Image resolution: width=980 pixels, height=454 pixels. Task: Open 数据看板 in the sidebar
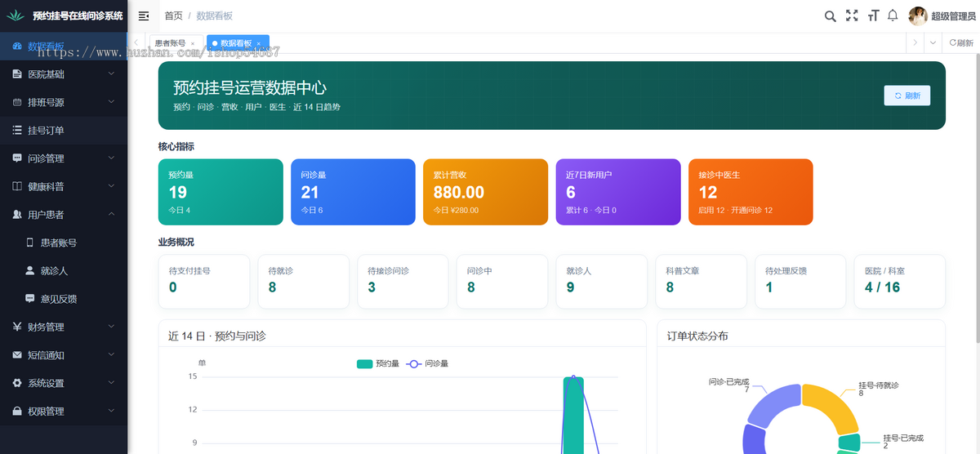pyautogui.click(x=64, y=46)
